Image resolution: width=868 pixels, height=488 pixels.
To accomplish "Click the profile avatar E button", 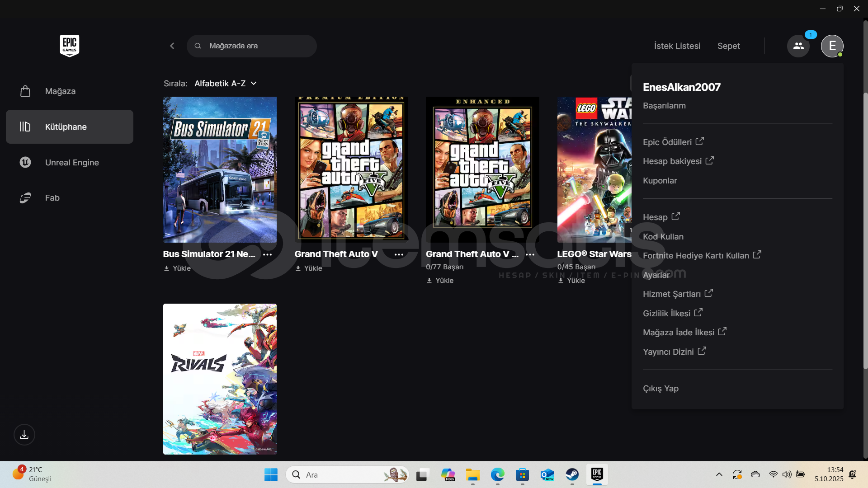I will tap(832, 46).
